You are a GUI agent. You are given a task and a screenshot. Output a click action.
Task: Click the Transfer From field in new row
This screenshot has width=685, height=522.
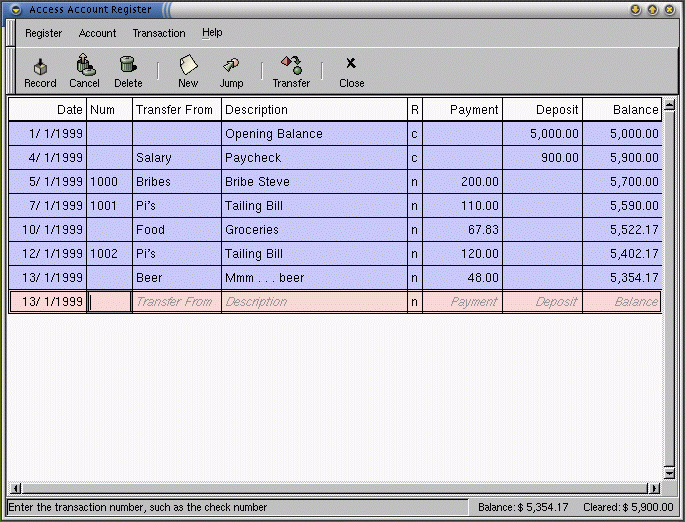(176, 302)
